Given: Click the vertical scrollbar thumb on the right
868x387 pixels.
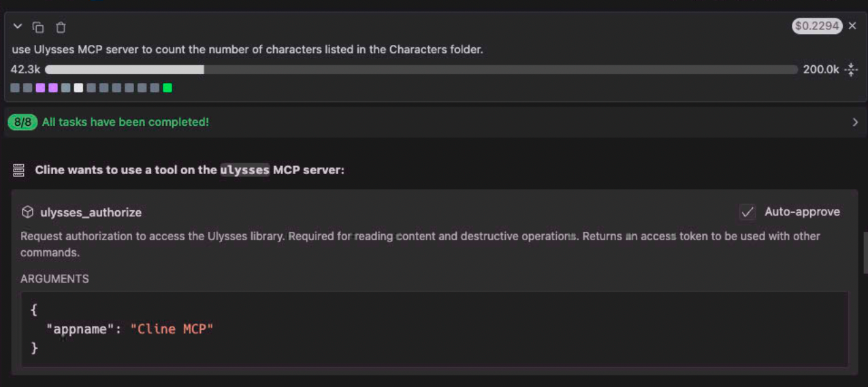Looking at the screenshot, I should pos(865,252).
